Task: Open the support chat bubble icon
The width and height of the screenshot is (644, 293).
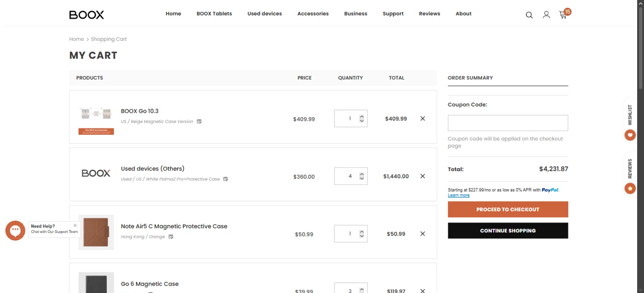Action: pyautogui.click(x=15, y=231)
